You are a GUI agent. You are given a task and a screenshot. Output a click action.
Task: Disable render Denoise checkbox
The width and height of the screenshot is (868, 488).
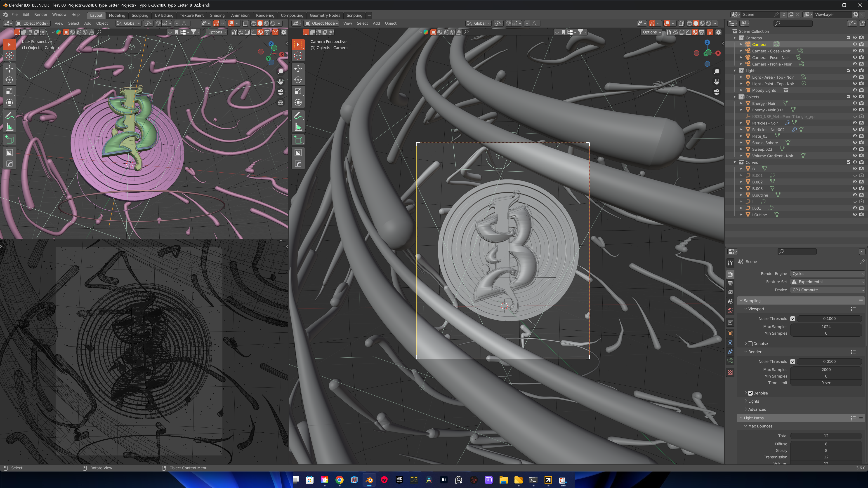click(750, 393)
